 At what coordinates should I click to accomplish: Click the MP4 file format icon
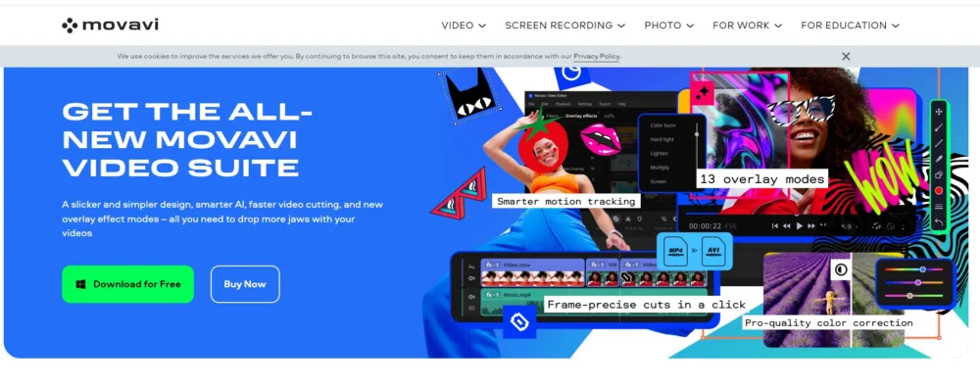pyautogui.click(x=675, y=251)
